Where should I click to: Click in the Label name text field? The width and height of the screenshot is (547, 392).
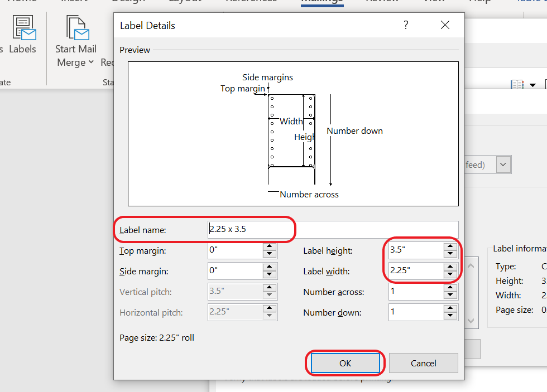click(332, 230)
